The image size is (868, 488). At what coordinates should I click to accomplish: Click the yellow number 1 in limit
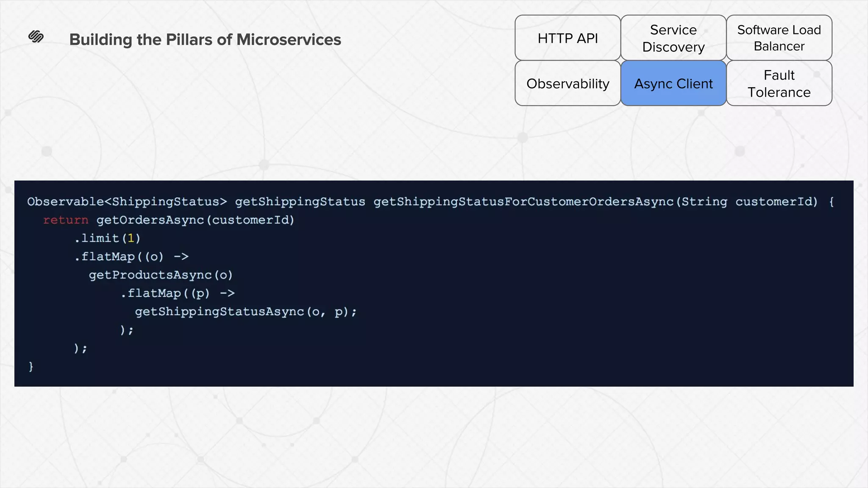[x=131, y=238]
